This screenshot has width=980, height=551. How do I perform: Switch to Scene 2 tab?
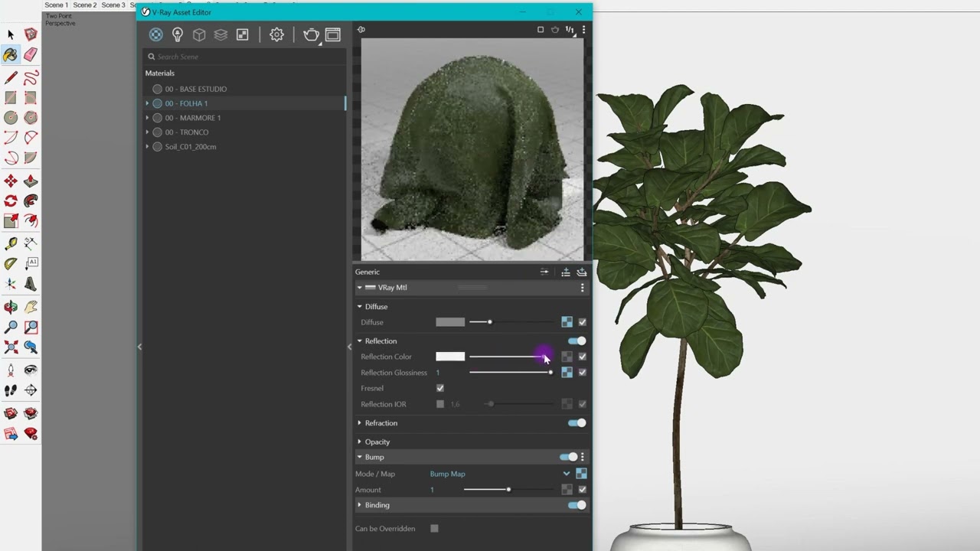(x=84, y=5)
